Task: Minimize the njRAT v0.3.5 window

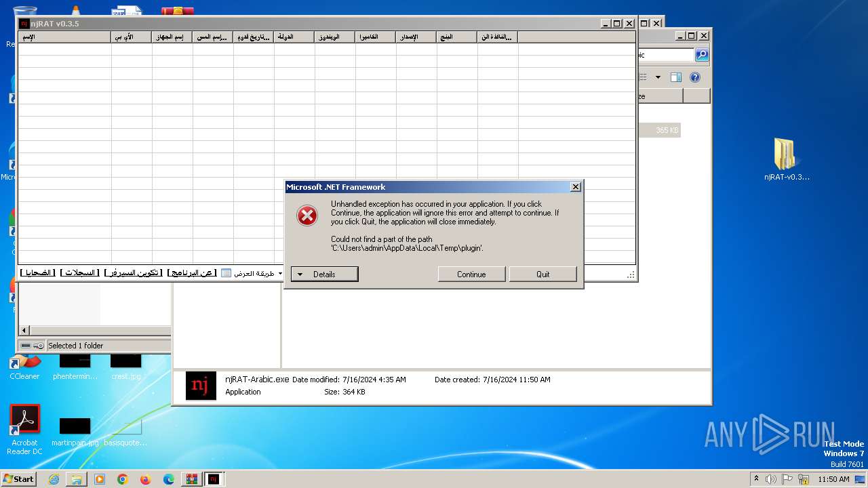Action: (x=606, y=24)
